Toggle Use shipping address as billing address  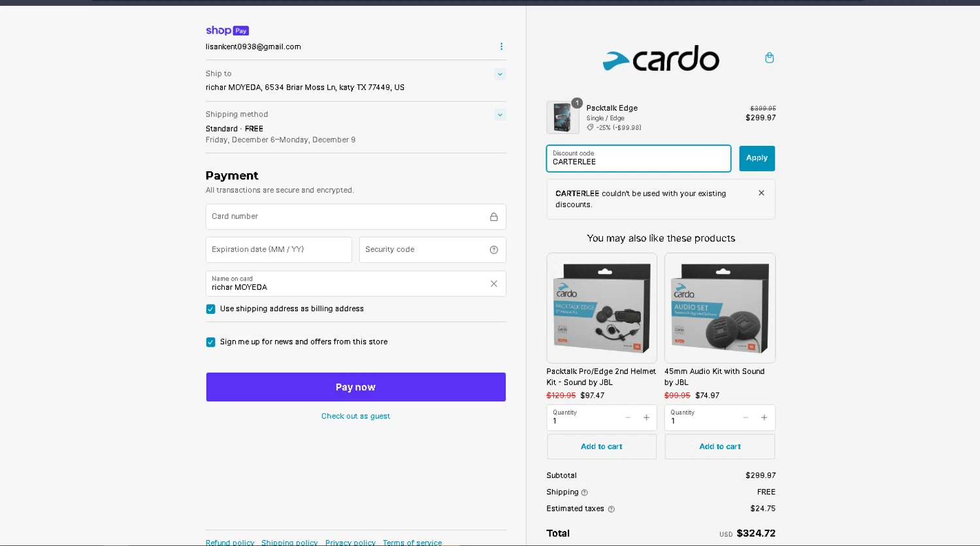[x=210, y=309]
